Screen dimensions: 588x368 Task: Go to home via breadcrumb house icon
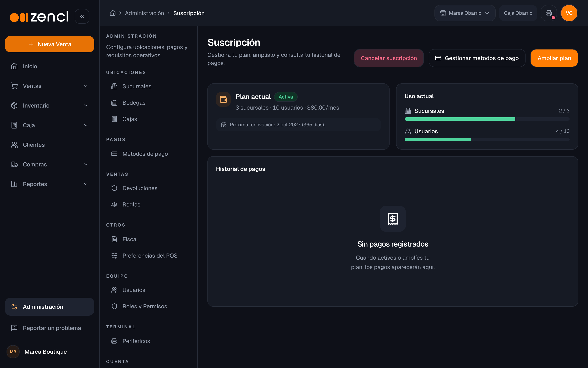pos(112,13)
